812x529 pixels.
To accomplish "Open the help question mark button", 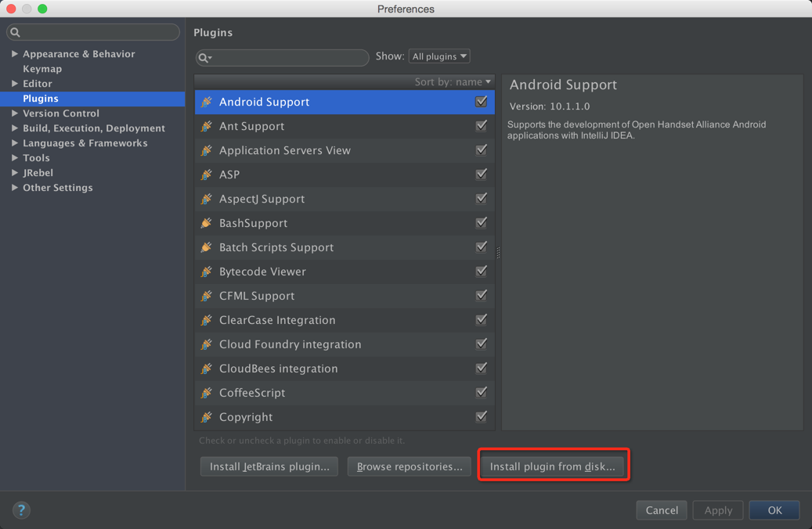I will (21, 510).
